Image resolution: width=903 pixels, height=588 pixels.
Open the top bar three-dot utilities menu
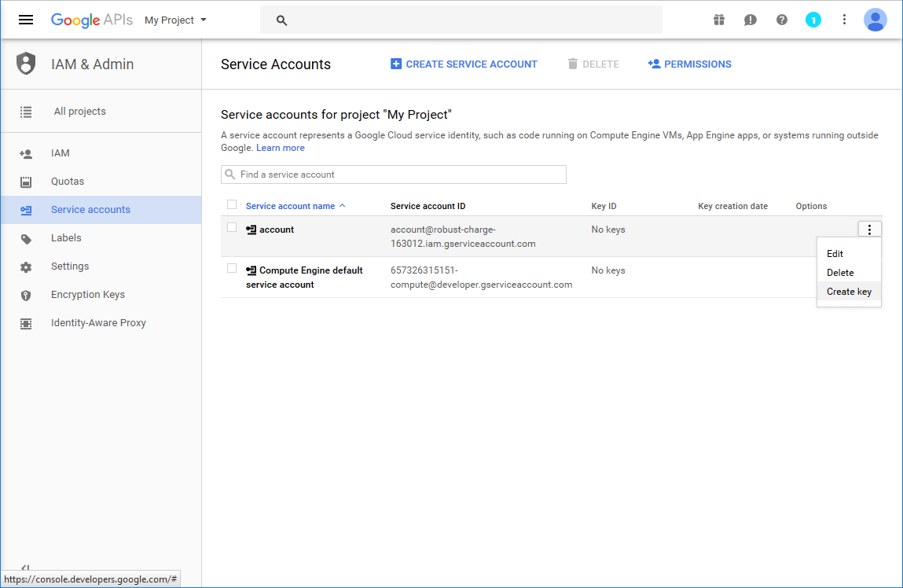(845, 20)
